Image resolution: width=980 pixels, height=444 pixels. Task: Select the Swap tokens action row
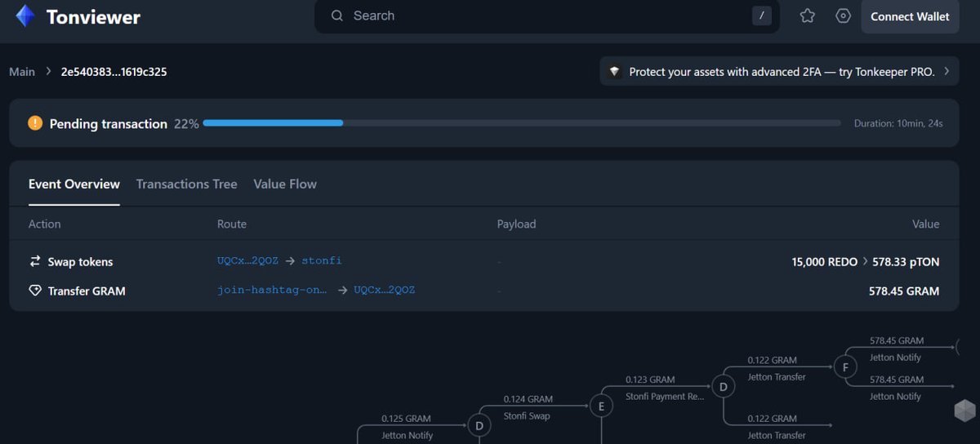pos(483,261)
